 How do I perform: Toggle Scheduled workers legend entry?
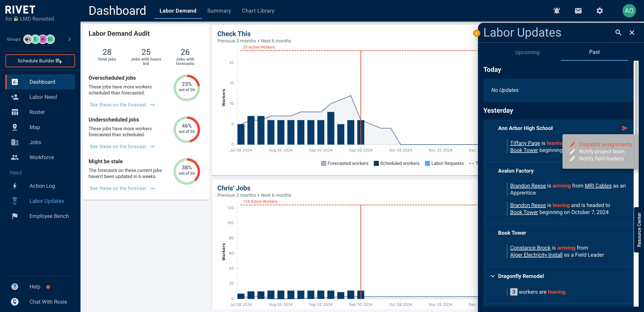396,163
